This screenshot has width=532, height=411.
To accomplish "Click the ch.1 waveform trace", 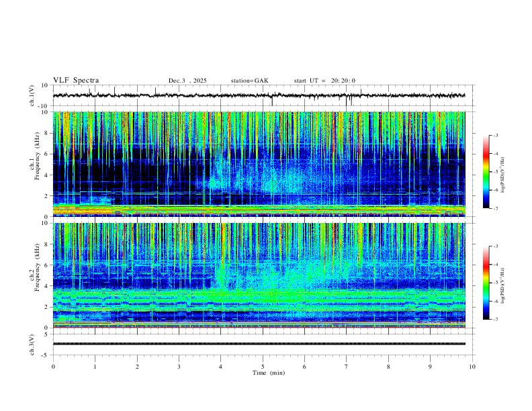I will [x=259, y=95].
